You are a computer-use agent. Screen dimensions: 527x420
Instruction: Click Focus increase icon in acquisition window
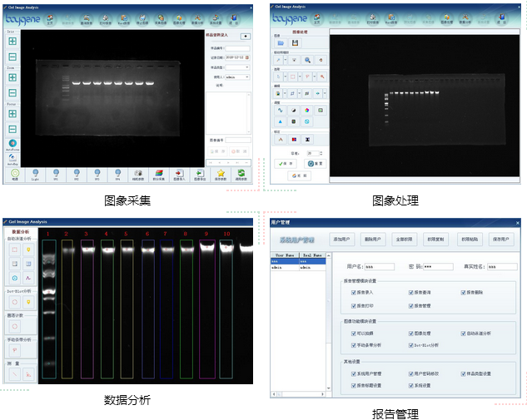click(12, 114)
